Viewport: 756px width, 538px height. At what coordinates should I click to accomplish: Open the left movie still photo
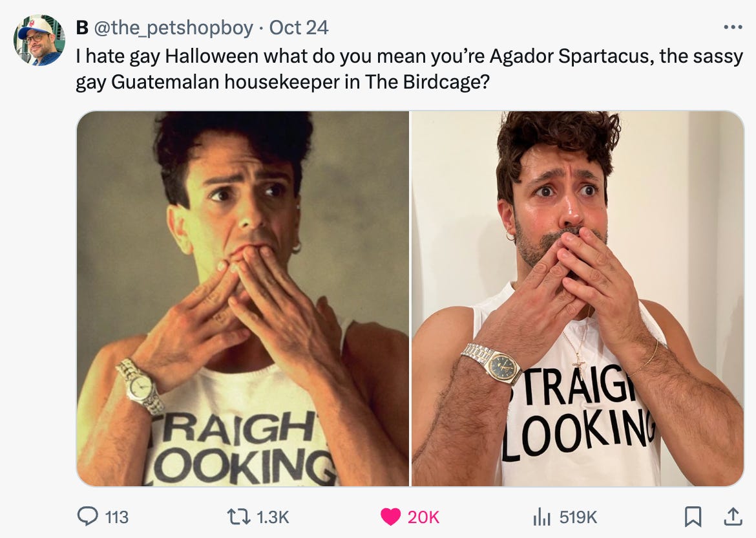[x=242, y=299]
